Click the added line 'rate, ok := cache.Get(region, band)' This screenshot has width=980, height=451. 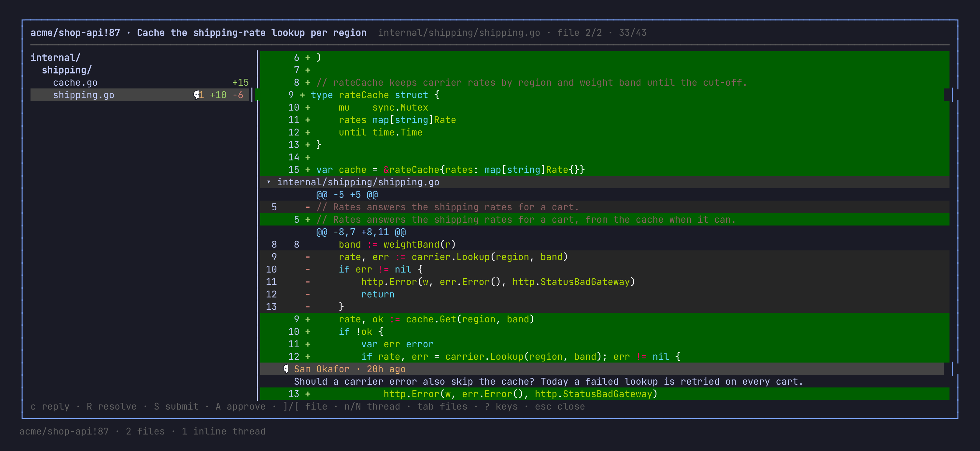pyautogui.click(x=605, y=319)
